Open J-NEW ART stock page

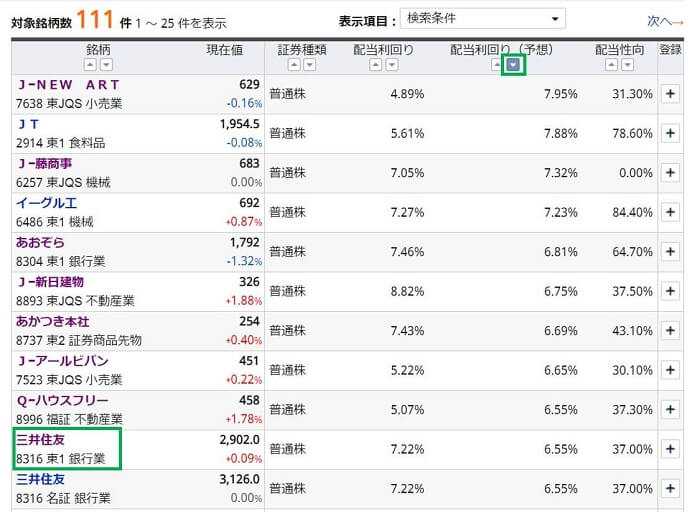pos(68,85)
